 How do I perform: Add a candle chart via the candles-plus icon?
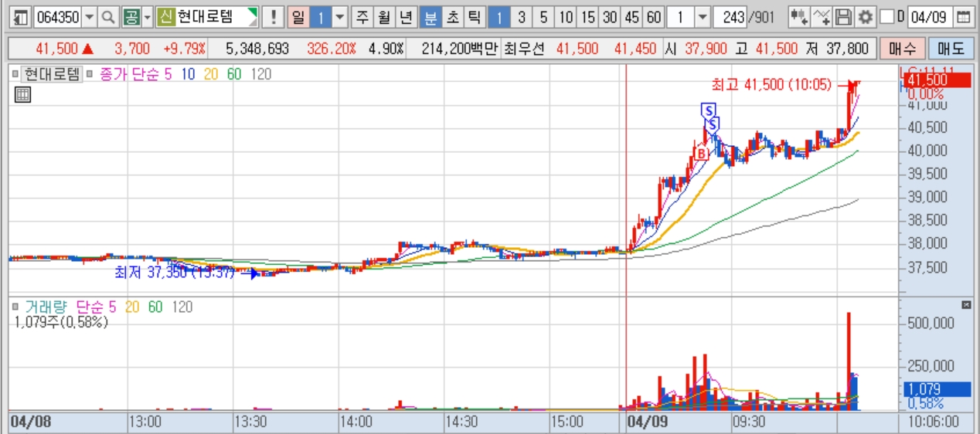coord(800,16)
